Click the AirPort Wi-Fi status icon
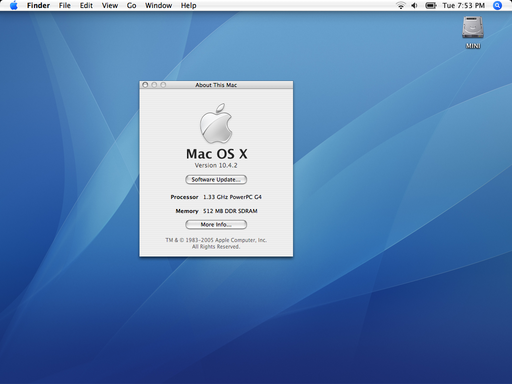The height and width of the screenshot is (384, 512). (x=401, y=5)
